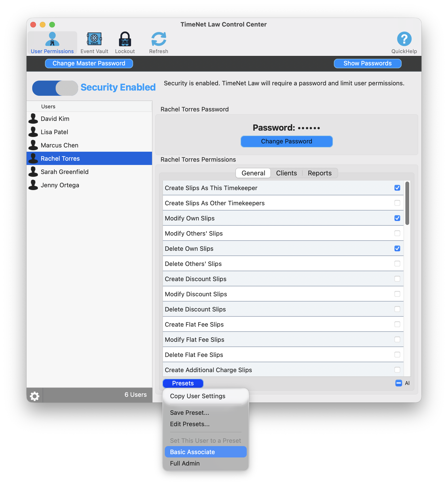
Task: Select Edit Presets... menu item
Action: click(x=206, y=424)
